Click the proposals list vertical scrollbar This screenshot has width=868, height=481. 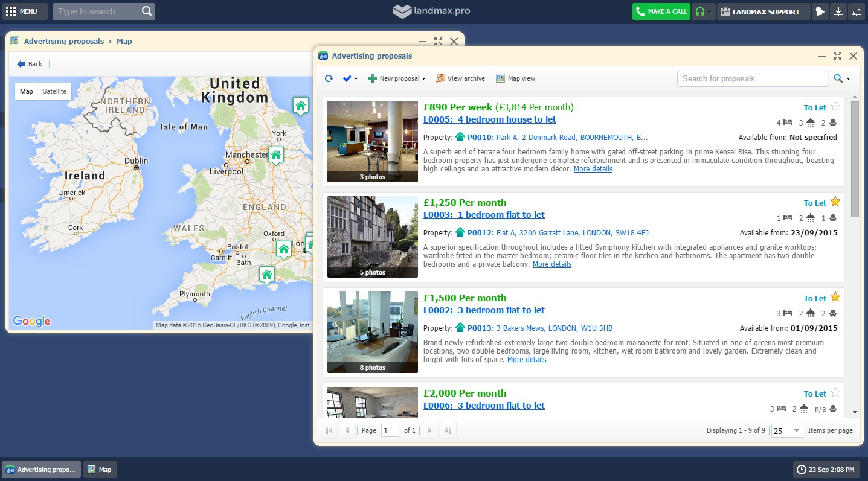click(x=855, y=159)
